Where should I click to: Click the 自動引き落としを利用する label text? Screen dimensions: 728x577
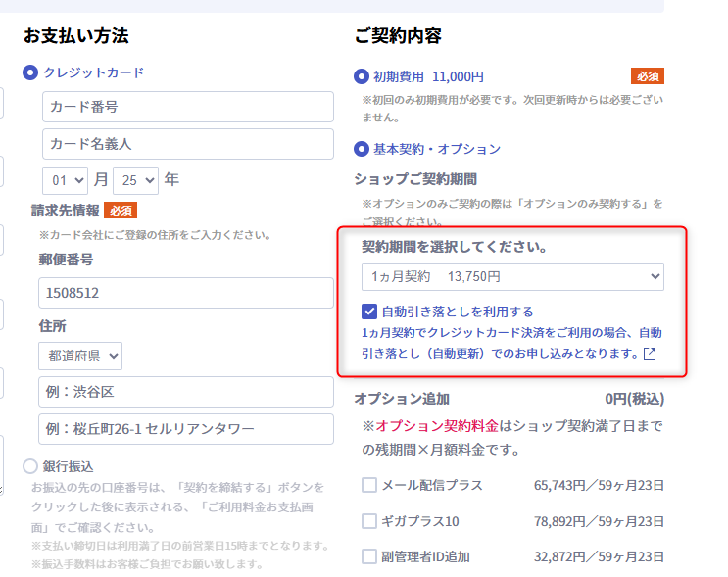click(457, 312)
